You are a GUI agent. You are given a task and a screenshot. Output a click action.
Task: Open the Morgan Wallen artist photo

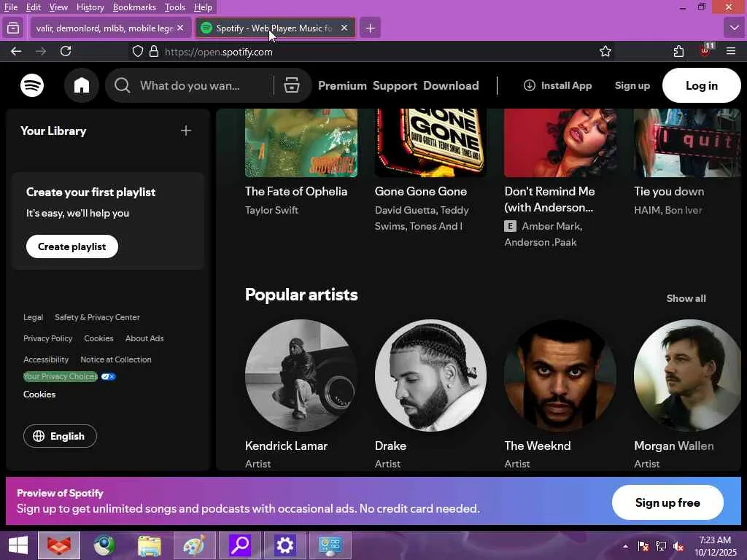(687, 376)
